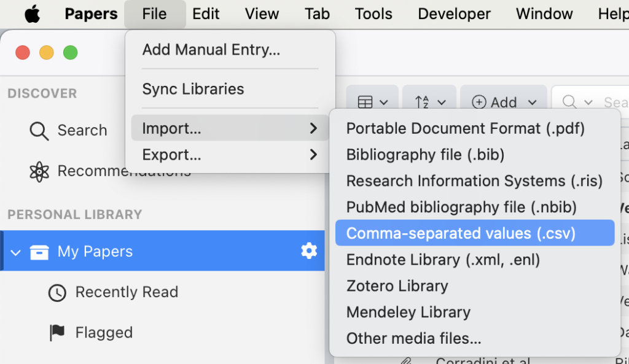Click the Recently Read clock icon
Image resolution: width=629 pixels, height=364 pixels.
(x=57, y=293)
